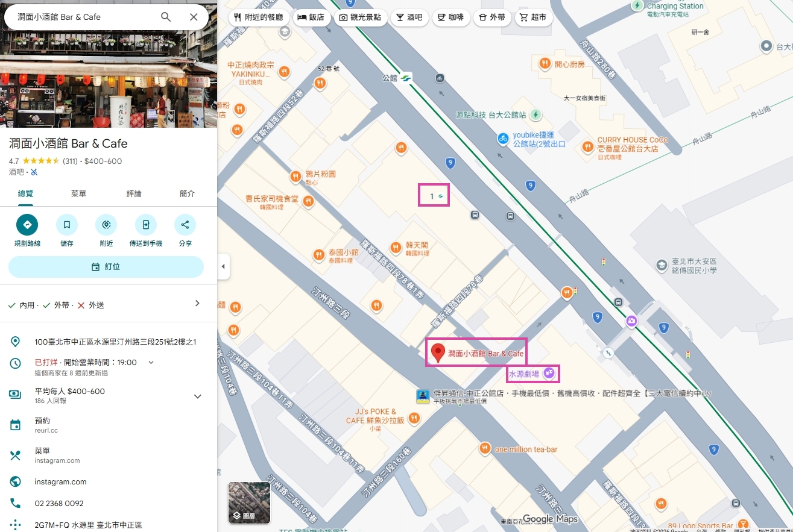Click the YAKINIKU 燒肉政宗 restaurant marker
The width and height of the screenshot is (793, 532).
pos(283,72)
